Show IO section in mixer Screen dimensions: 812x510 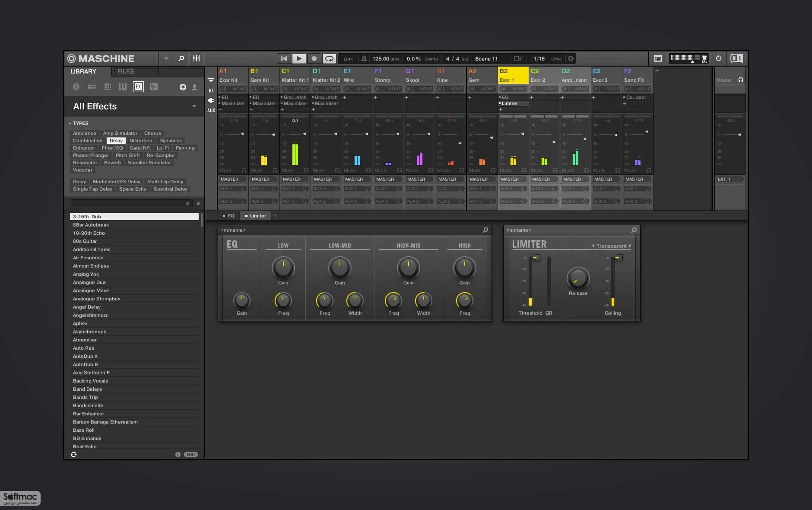coord(211,90)
